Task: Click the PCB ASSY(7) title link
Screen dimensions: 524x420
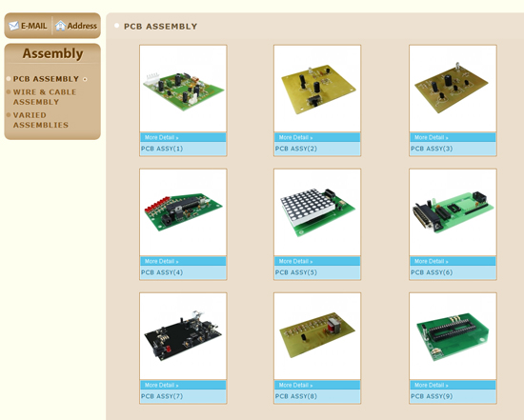Action: (x=162, y=396)
